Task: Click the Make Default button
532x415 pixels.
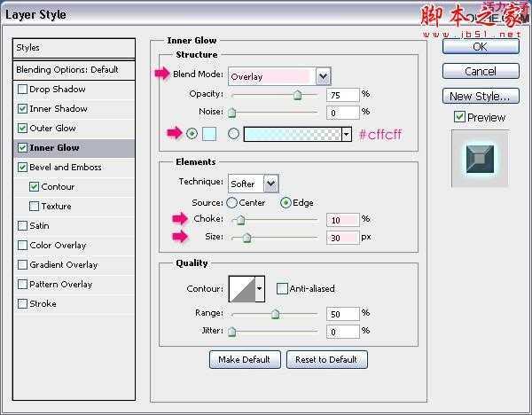Action: [245, 359]
